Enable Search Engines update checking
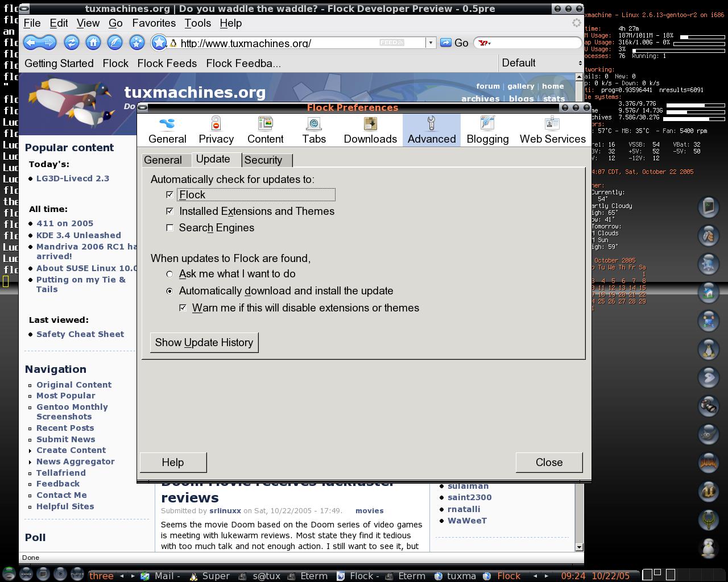 tap(169, 227)
